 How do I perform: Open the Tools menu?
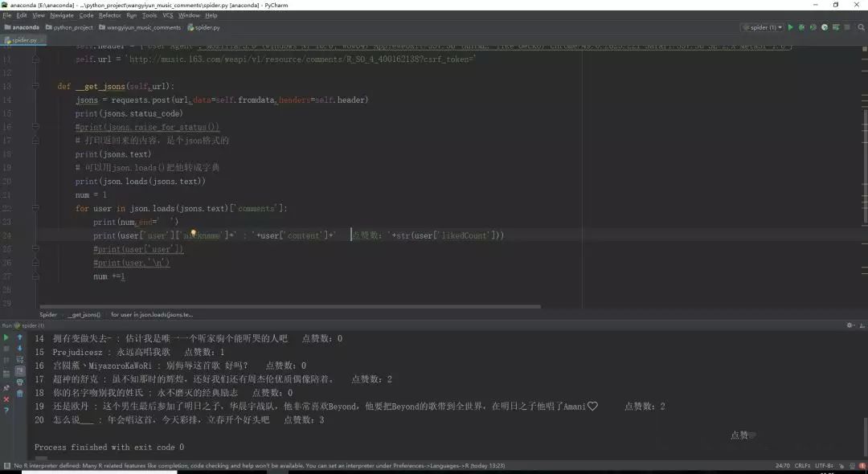tap(149, 15)
